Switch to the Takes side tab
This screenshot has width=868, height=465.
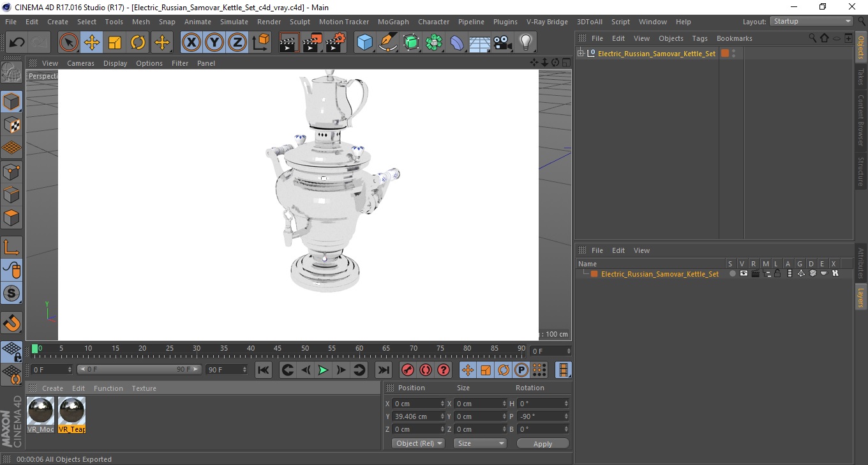[x=860, y=77]
